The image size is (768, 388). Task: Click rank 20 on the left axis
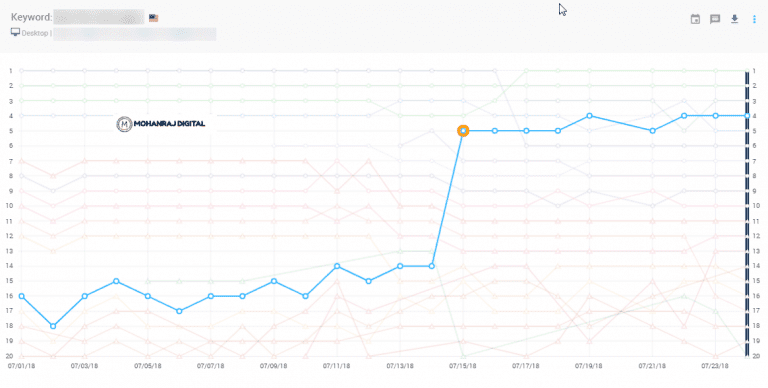pyautogui.click(x=10, y=356)
